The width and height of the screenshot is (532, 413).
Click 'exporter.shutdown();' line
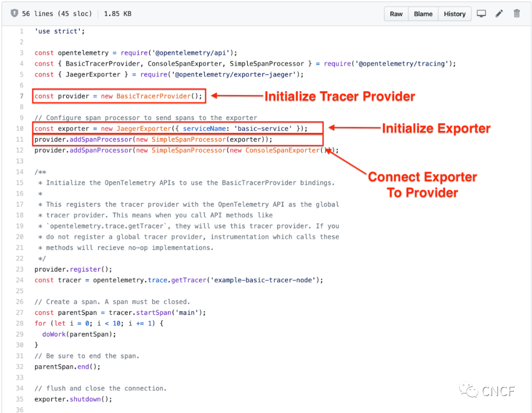(73, 399)
